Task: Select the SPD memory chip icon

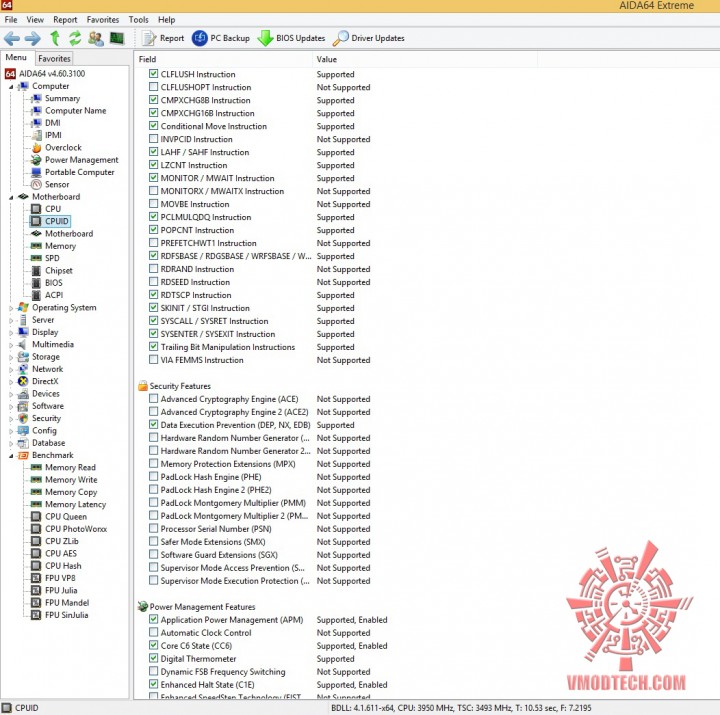Action: pos(36,258)
